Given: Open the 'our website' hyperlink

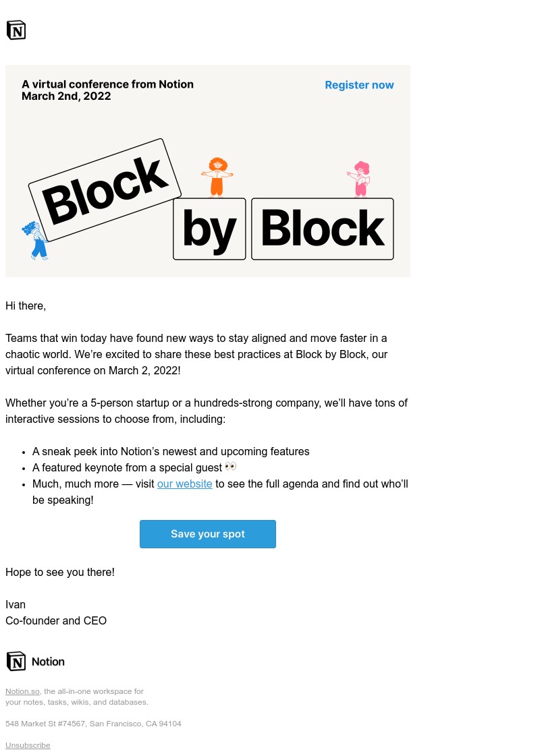Looking at the screenshot, I should coord(184,484).
